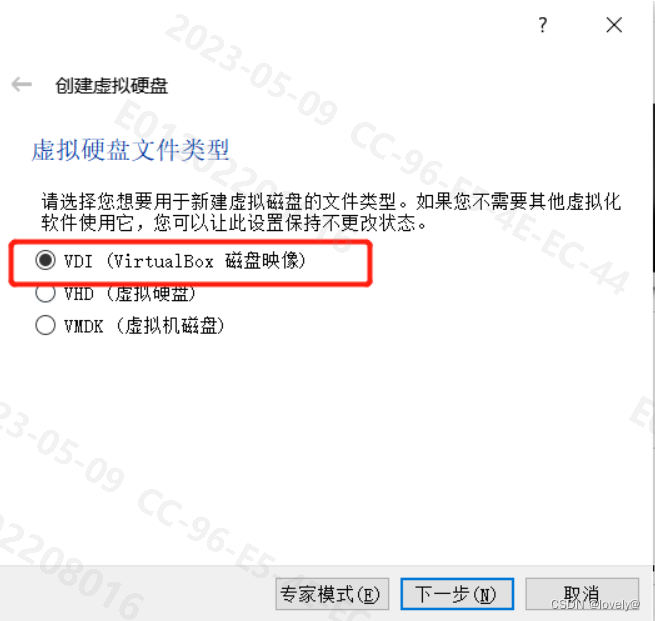Click the red highlight border around VDI option
Image resolution: width=655 pixels, height=621 pixels.
[190, 242]
